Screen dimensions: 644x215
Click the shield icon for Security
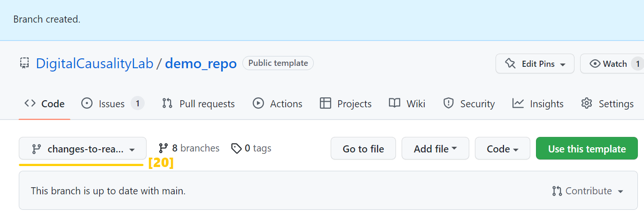click(x=449, y=104)
